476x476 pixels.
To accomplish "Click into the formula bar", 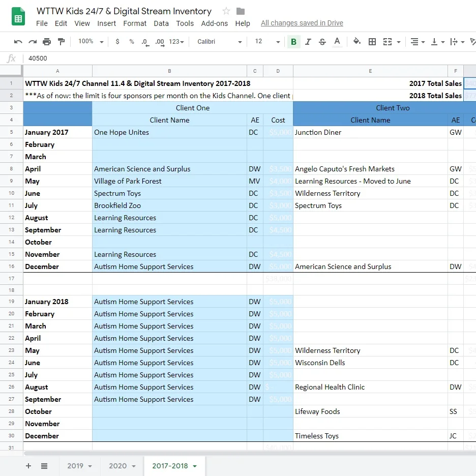I will (250, 58).
